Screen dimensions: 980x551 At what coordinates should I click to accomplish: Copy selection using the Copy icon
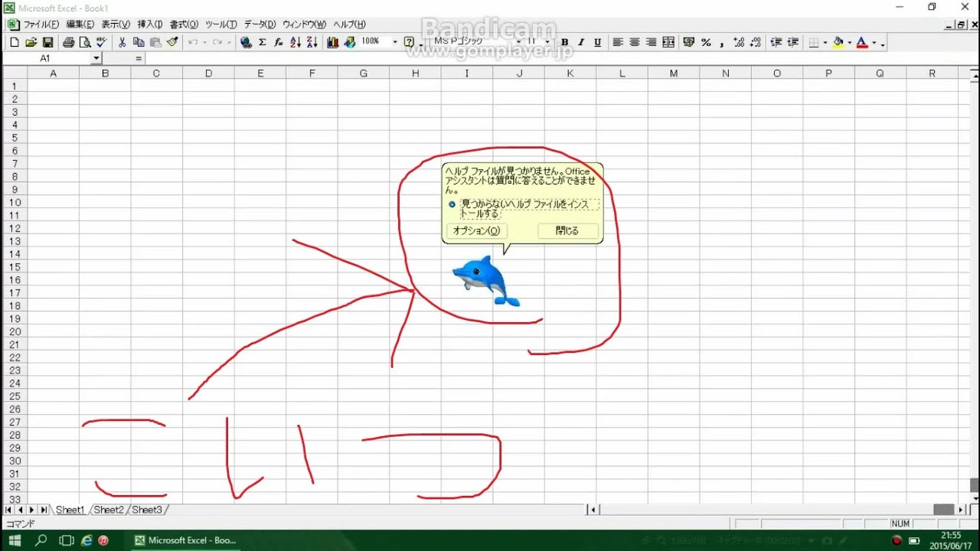[x=139, y=43]
